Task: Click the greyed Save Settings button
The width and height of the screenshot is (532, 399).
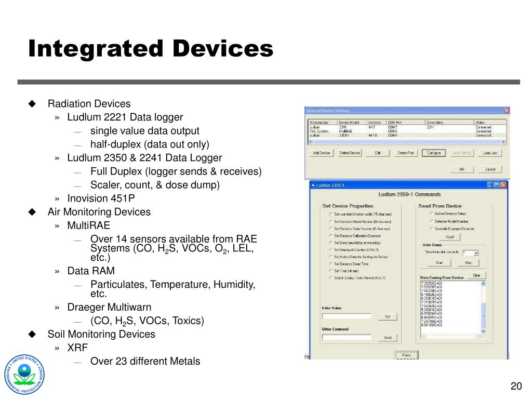Action: pyautogui.click(x=461, y=153)
